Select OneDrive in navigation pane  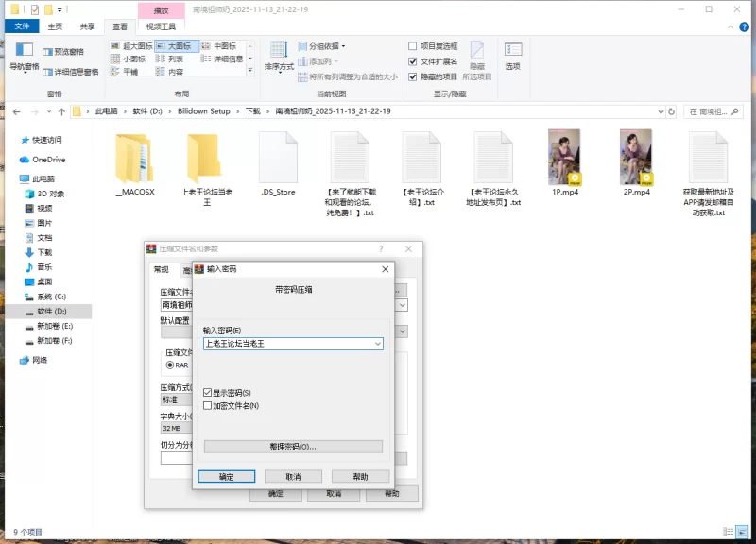point(43,160)
